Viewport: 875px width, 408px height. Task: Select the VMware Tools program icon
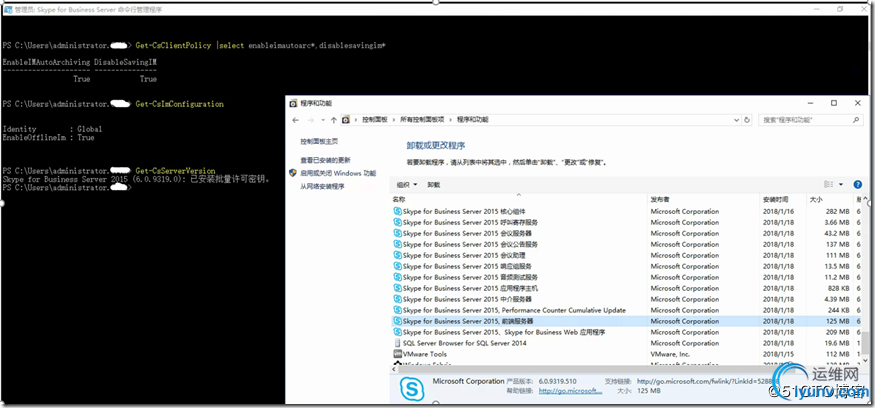(397, 354)
